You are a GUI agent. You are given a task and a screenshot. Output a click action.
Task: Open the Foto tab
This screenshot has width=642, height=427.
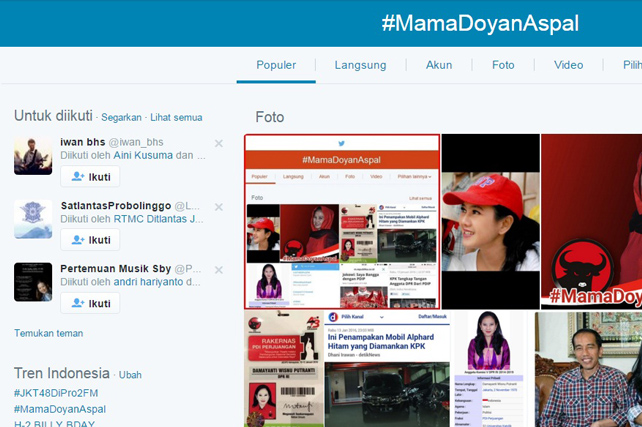click(503, 65)
